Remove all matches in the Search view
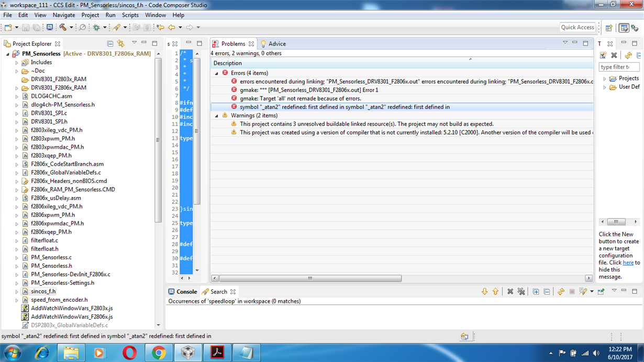Image resolution: width=644 pixels, height=362 pixels. point(521,292)
